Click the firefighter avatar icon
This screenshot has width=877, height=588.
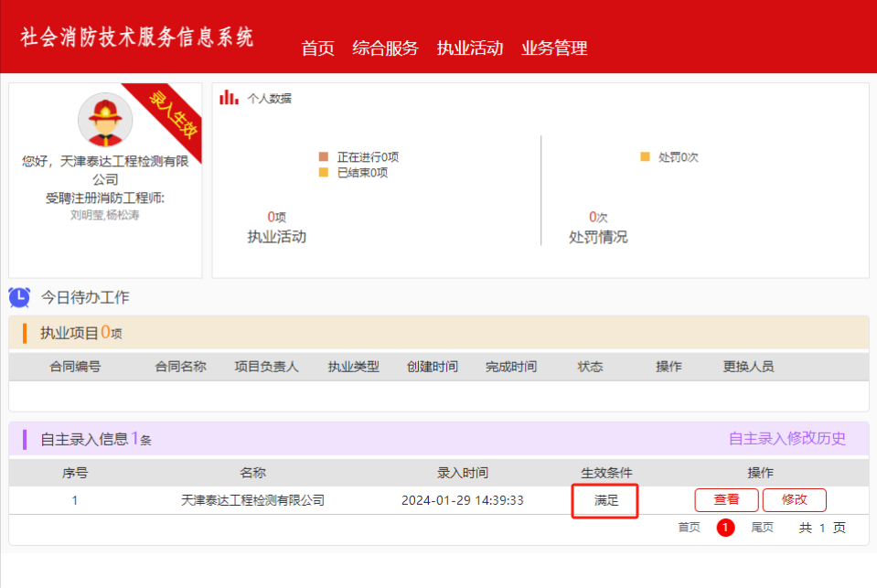click(105, 120)
